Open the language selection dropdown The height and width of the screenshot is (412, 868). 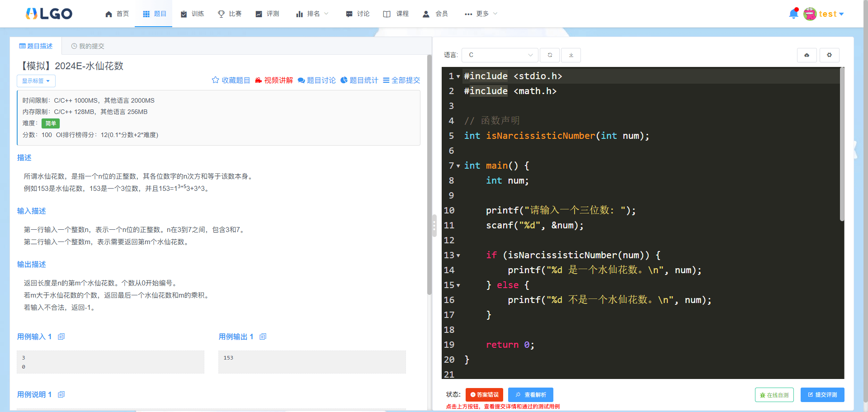pos(500,55)
